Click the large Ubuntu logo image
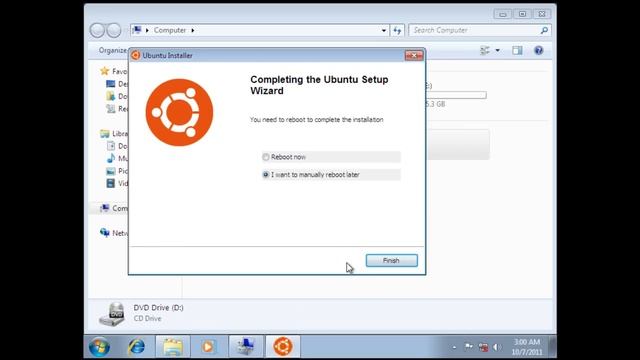 [179, 112]
